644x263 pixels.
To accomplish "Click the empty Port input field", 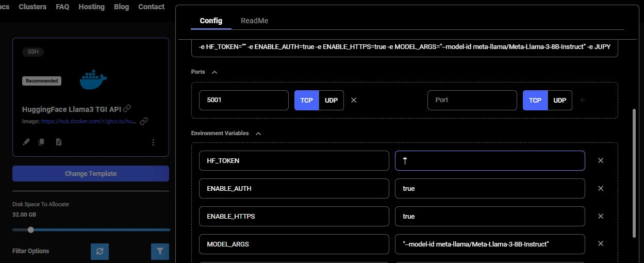I will coord(472,100).
